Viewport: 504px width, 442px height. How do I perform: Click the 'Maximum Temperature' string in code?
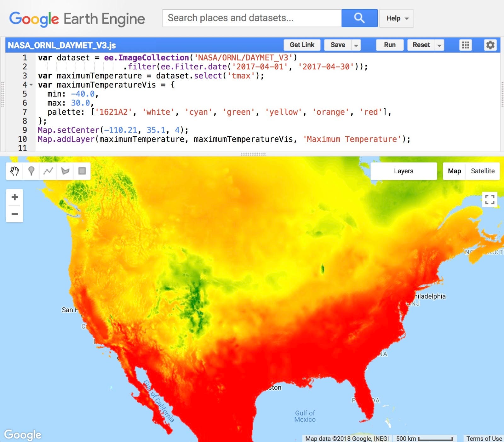pyautogui.click(x=352, y=139)
